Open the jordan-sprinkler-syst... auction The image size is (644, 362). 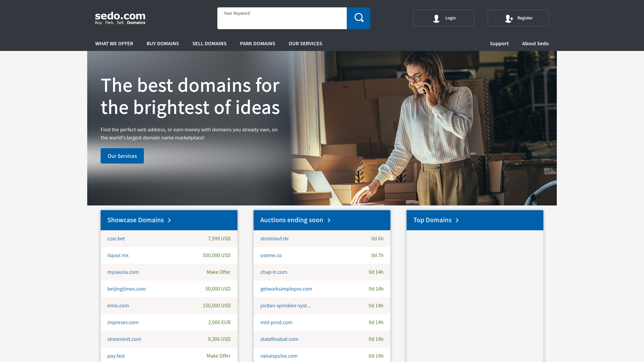(285, 306)
